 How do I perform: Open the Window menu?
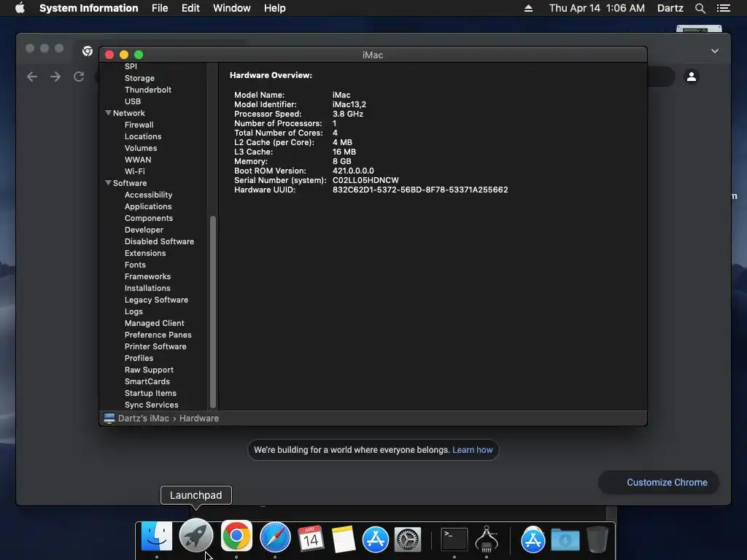231,8
